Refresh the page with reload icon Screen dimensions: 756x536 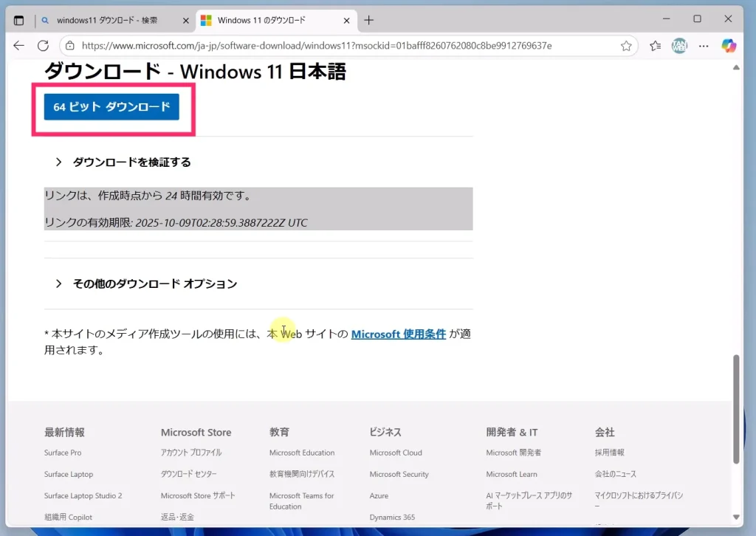pos(43,46)
